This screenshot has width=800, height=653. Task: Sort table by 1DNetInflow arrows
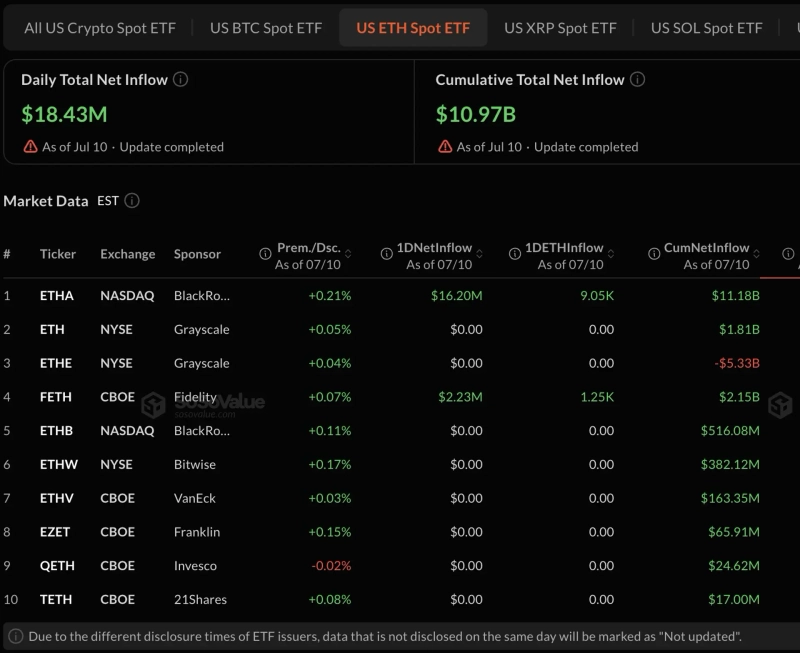click(x=480, y=254)
